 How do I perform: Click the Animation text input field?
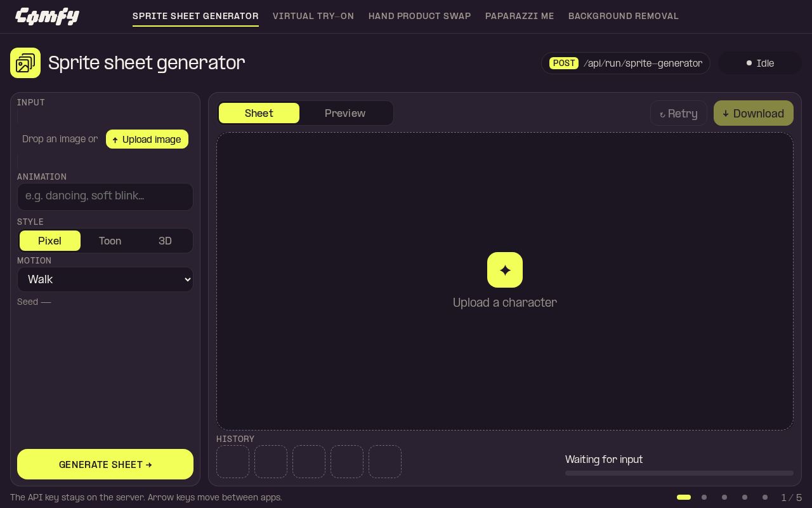(x=105, y=196)
